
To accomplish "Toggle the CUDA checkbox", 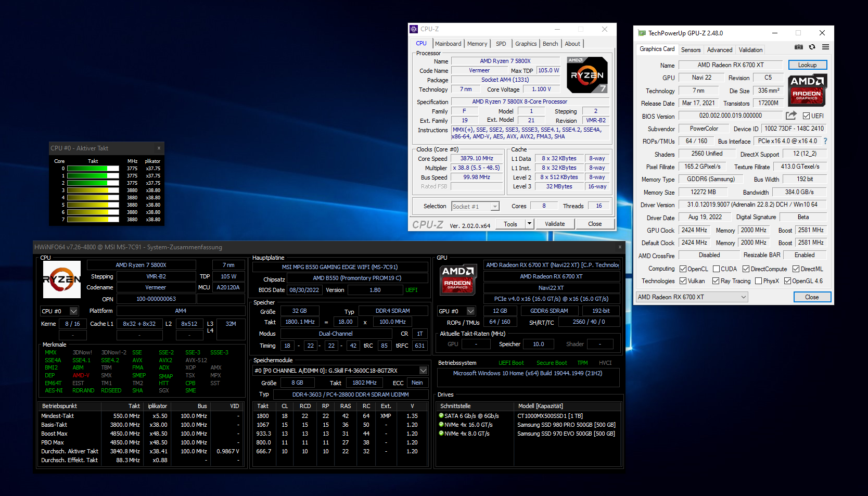I will coord(716,269).
